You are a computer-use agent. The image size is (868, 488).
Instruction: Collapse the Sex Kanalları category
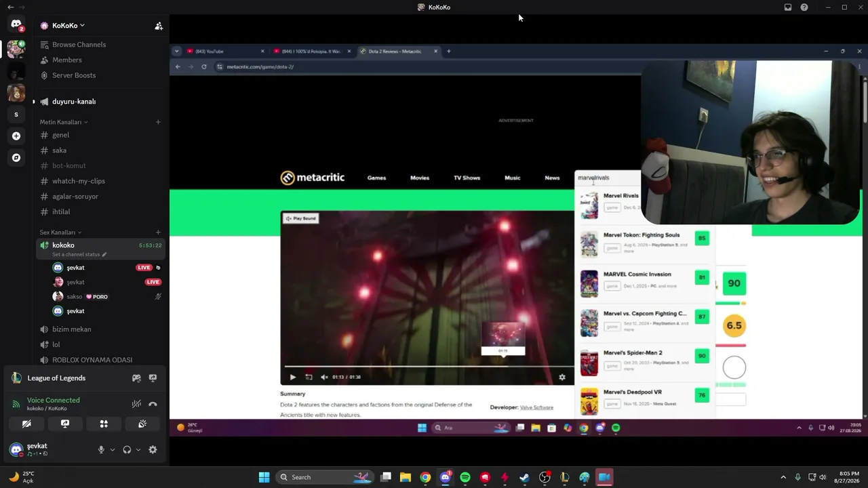[60, 232]
